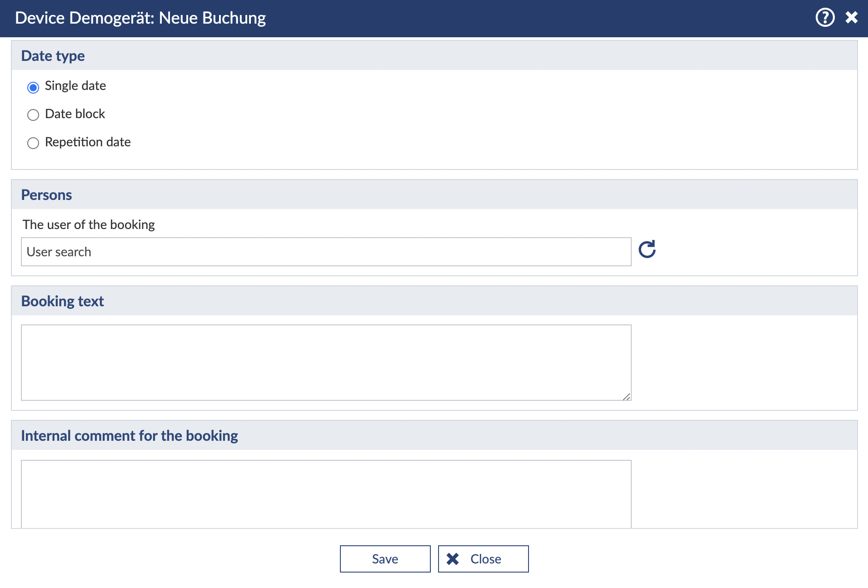Click the Persons section header
This screenshot has height=588, width=868.
[x=46, y=195]
